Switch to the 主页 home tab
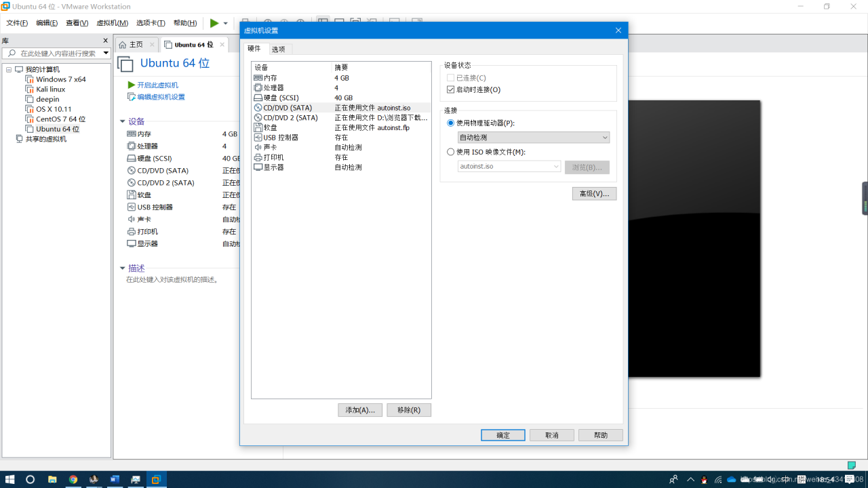Image resolution: width=868 pixels, height=488 pixels. coord(136,45)
